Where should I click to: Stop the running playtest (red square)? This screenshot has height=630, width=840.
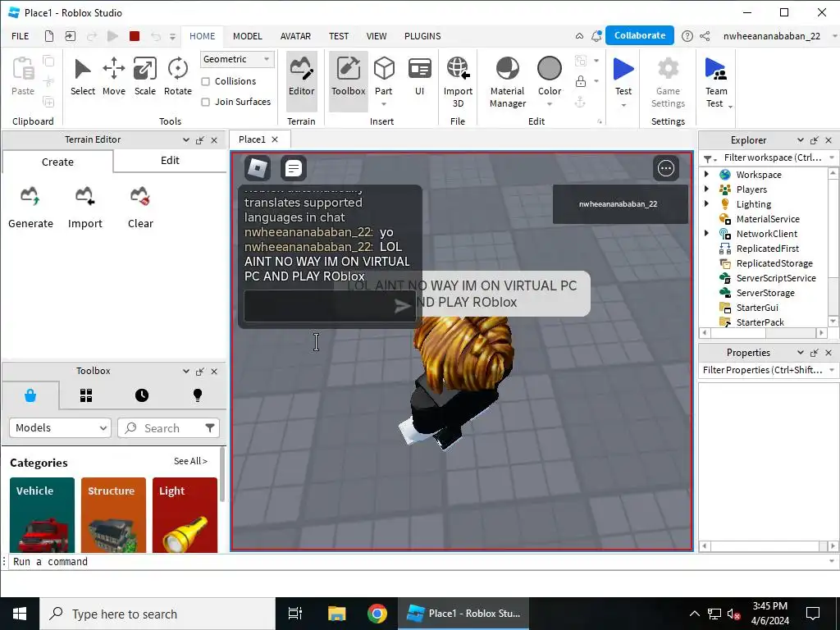[135, 36]
